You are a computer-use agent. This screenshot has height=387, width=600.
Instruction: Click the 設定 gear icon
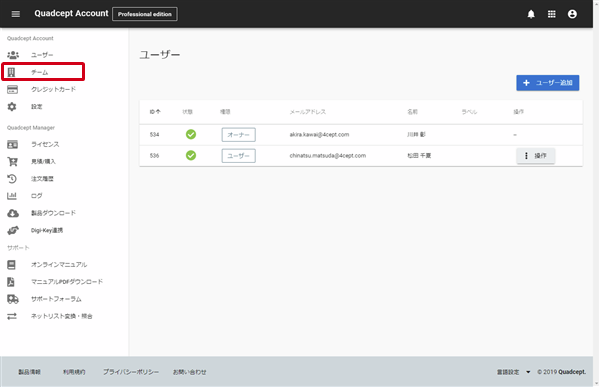click(12, 106)
